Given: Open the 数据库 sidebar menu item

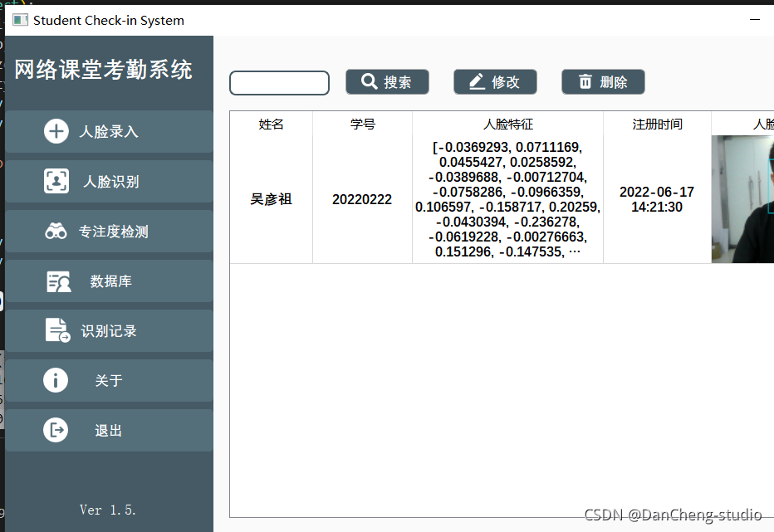Looking at the screenshot, I should [110, 281].
